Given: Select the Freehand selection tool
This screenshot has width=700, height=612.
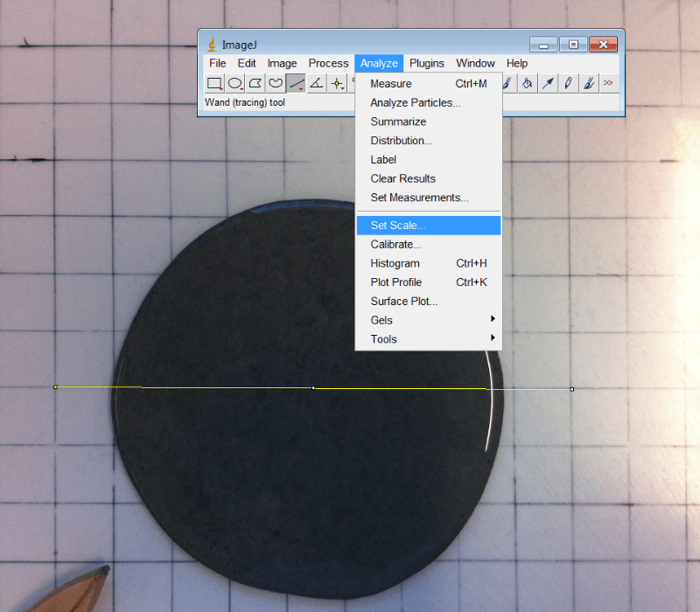Looking at the screenshot, I should 276,83.
